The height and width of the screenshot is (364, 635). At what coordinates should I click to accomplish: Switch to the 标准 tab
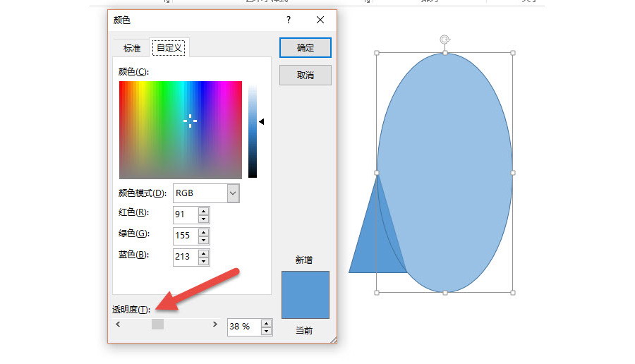tap(132, 48)
